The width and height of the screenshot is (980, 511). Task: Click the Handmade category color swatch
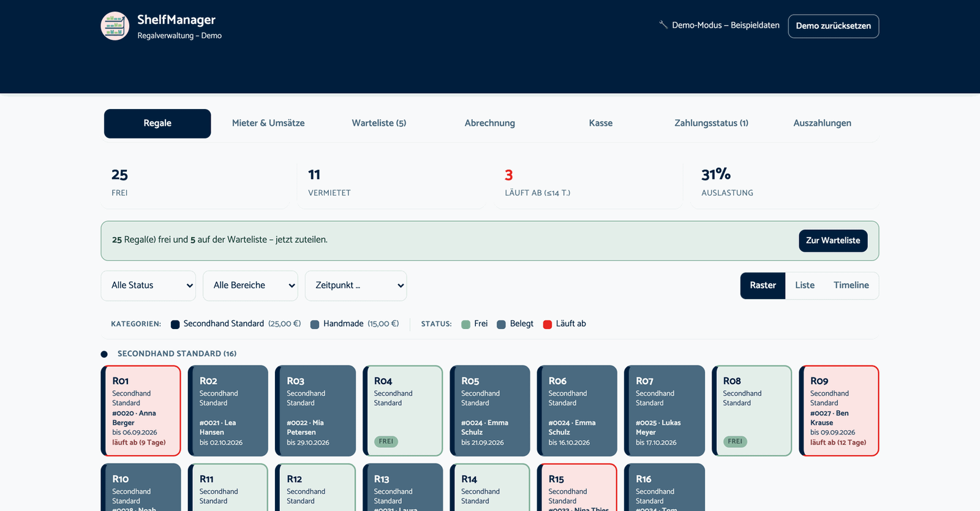315,325
